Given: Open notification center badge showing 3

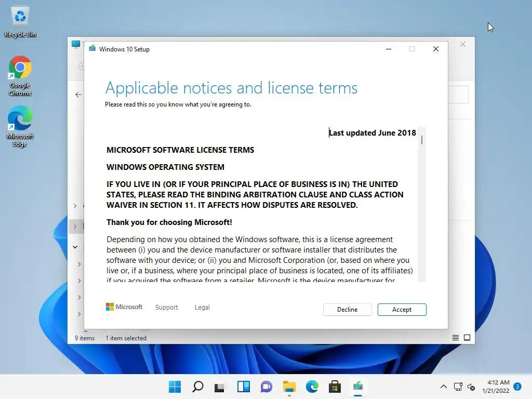Looking at the screenshot, I should (x=517, y=387).
